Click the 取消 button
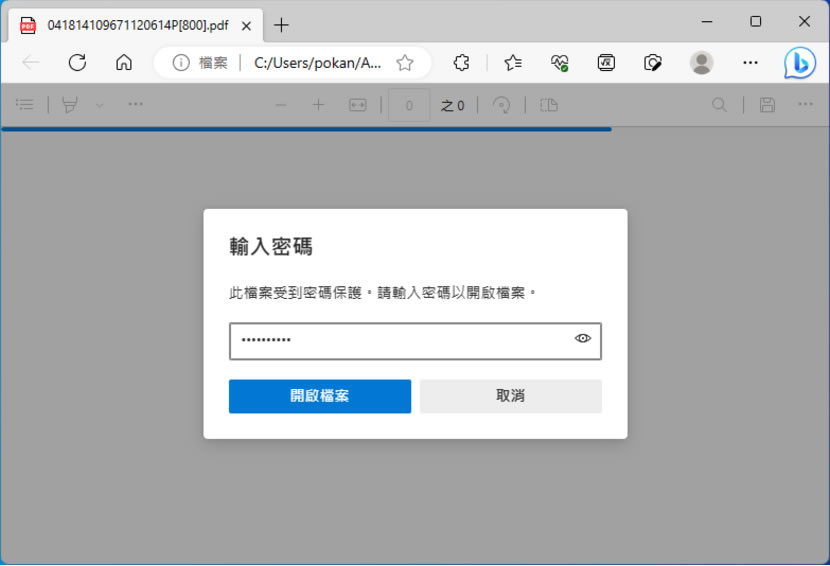 510,396
